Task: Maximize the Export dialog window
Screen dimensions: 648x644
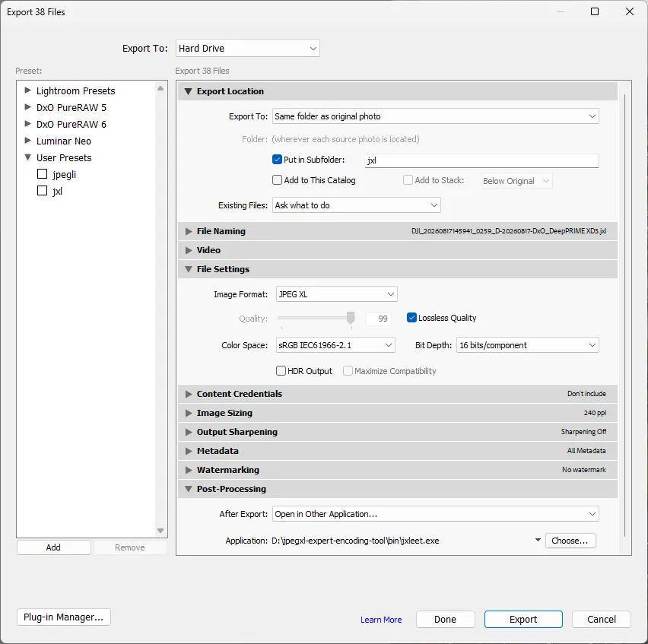Action: (595, 11)
